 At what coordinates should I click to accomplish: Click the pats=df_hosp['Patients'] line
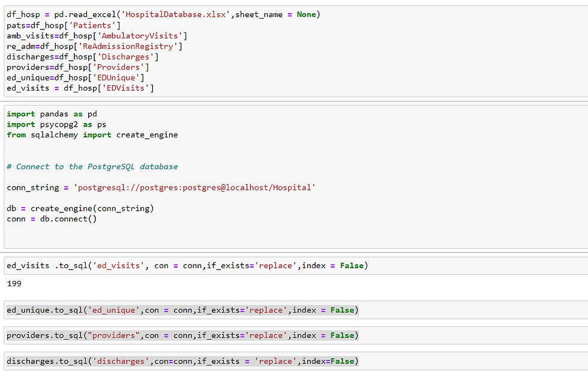pyautogui.click(x=64, y=25)
